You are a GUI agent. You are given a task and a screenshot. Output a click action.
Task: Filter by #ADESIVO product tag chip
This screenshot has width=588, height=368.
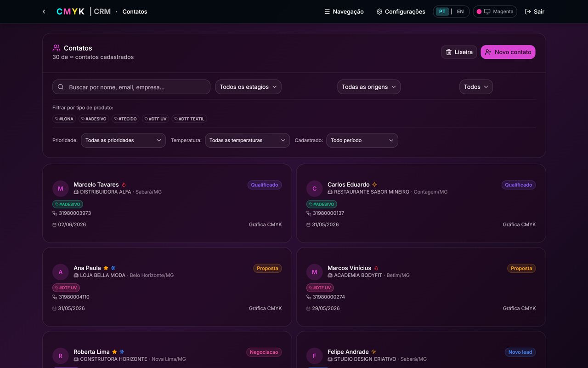(x=94, y=119)
